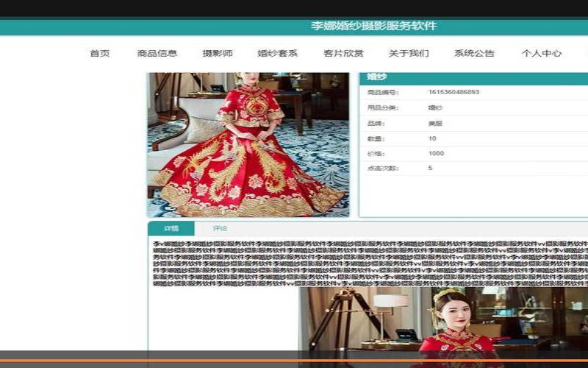
Task: Click the 数量 label
Action: click(x=376, y=138)
